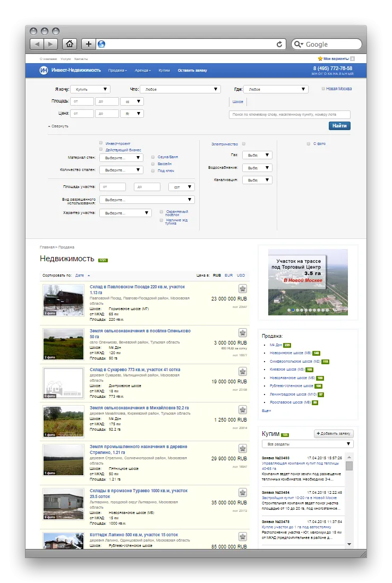Switch prices to USD

coord(241,276)
